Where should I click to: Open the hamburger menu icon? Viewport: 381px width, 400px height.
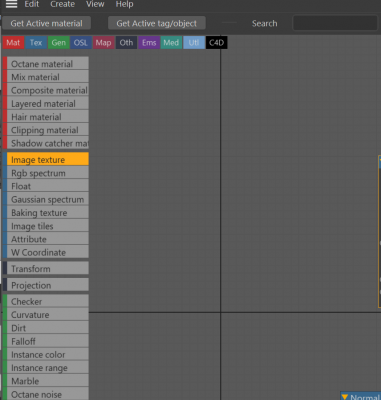[11, 4]
